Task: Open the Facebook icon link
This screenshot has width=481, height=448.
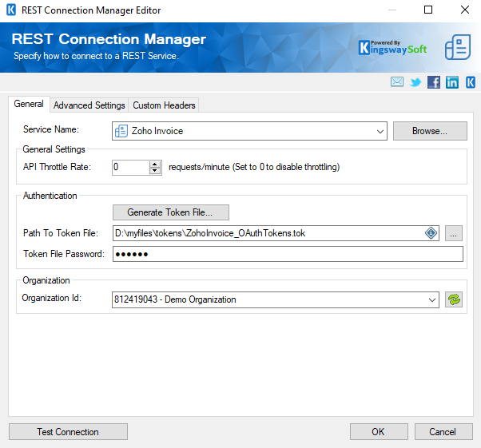Action: [434, 82]
